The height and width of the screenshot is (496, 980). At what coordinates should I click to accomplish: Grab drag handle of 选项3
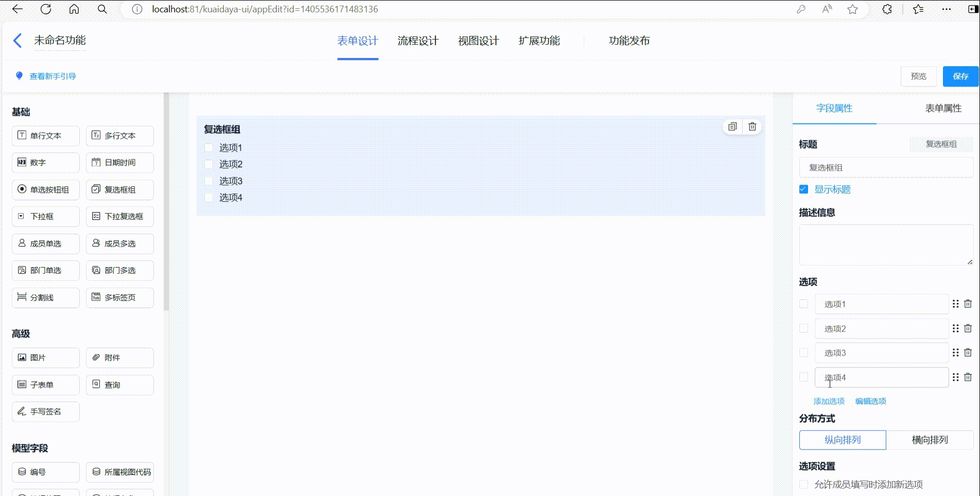(956, 352)
